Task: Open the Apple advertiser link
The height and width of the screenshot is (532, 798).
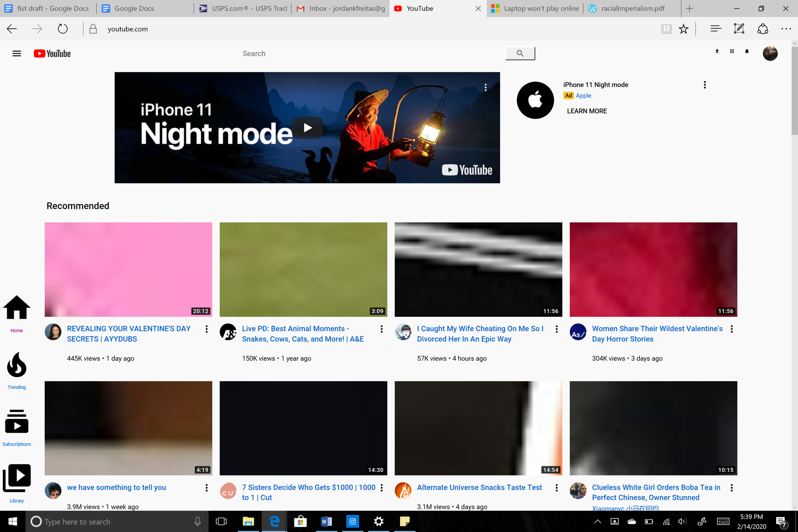Action: click(583, 95)
